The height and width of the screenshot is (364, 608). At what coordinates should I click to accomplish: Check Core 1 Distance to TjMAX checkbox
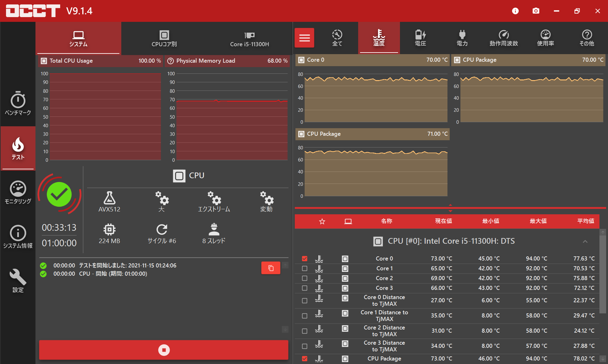click(305, 316)
